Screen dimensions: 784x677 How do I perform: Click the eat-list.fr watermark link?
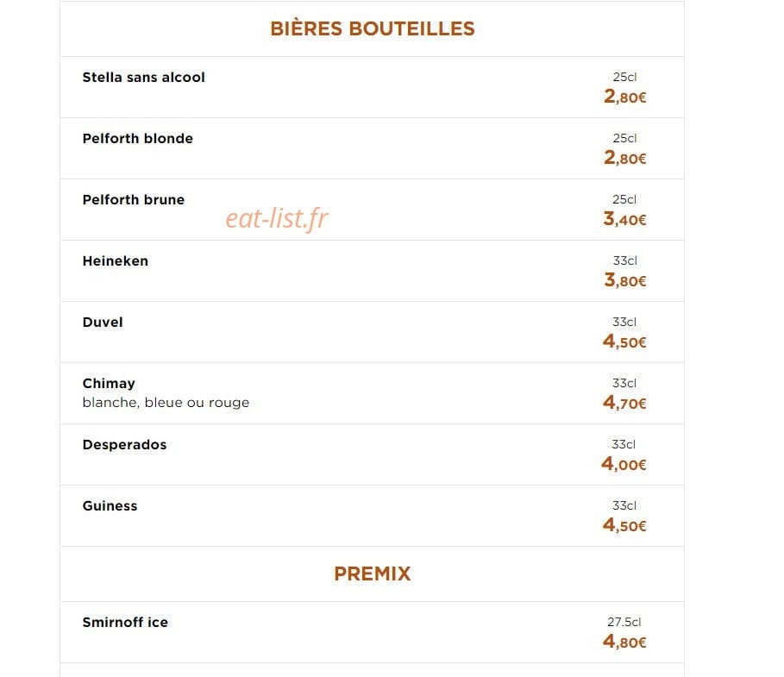point(277,218)
